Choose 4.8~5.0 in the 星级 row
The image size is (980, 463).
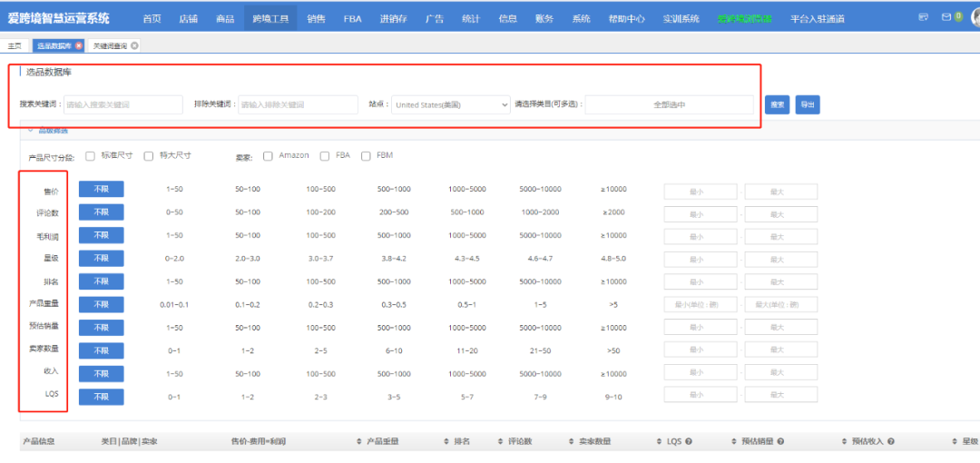click(x=613, y=258)
